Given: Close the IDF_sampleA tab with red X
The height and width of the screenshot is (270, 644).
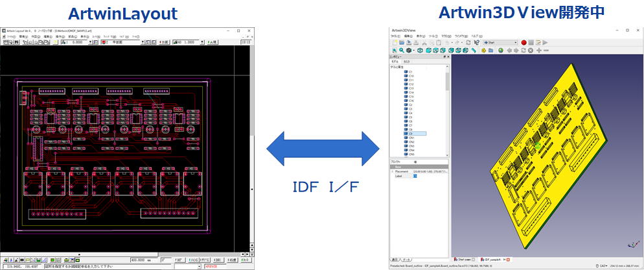Looking at the screenshot, I should (508, 260).
